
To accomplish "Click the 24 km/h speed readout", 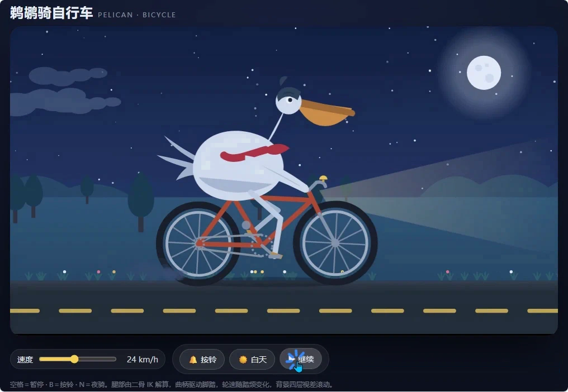I will point(143,360).
